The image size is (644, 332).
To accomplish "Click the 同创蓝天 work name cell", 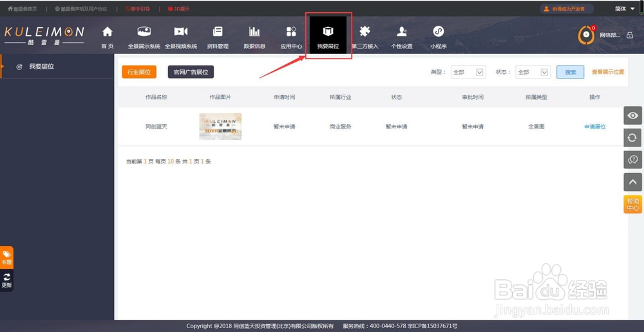I will [x=156, y=127].
